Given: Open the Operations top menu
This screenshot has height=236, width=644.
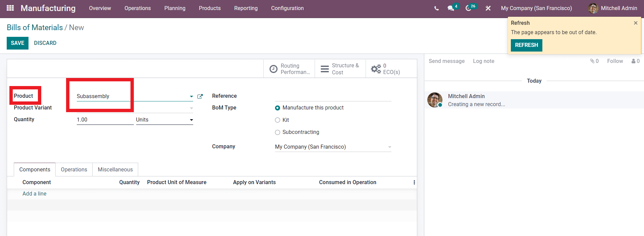Looking at the screenshot, I should (138, 8).
